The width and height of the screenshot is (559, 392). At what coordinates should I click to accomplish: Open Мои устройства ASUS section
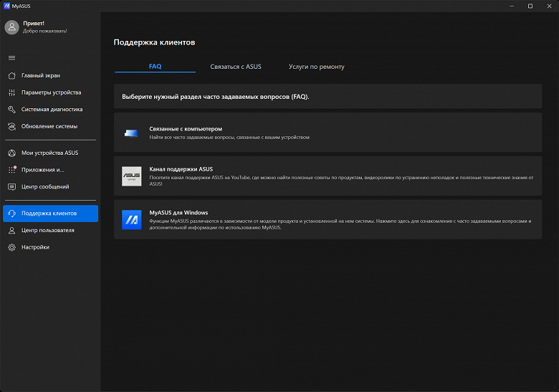point(51,153)
